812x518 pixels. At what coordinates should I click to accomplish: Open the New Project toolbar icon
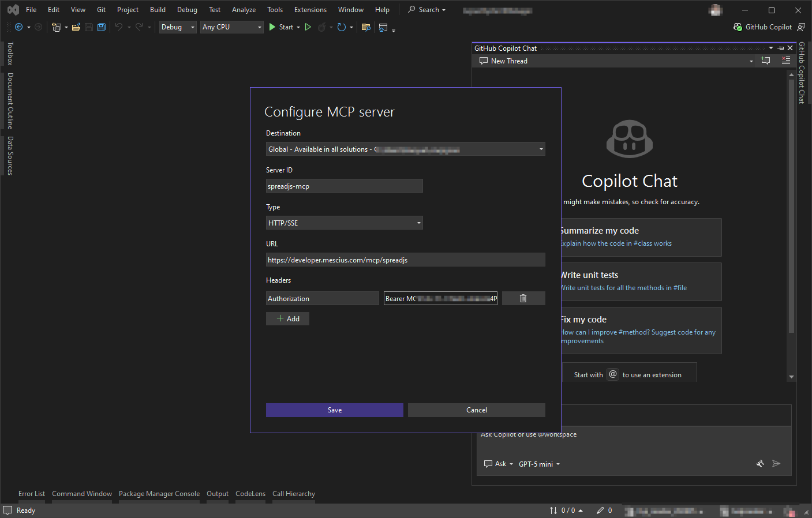(56, 27)
